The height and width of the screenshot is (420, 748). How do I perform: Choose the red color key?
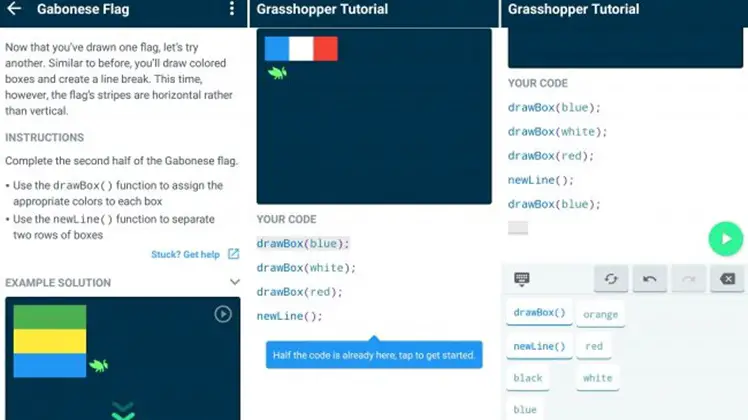coord(594,346)
